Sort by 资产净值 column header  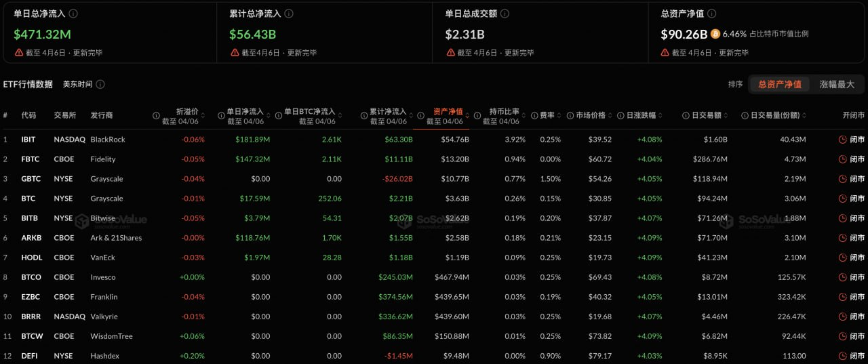pos(448,112)
